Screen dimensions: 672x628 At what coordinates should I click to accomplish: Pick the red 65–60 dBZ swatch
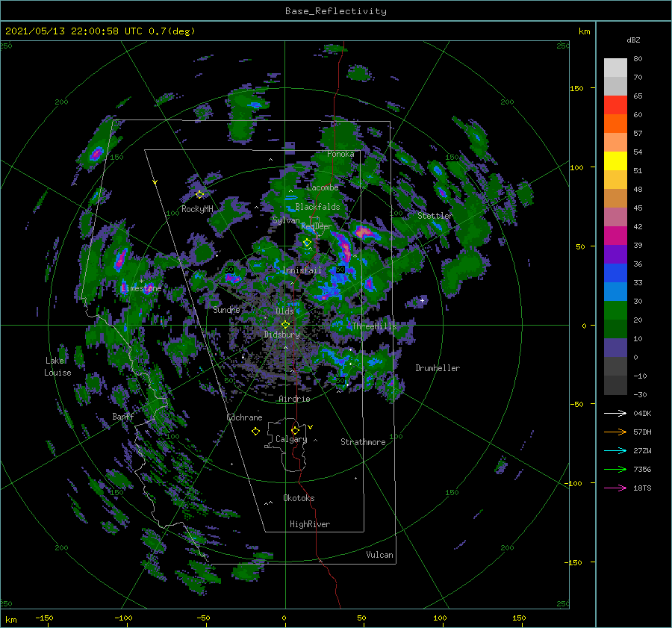tap(615, 105)
